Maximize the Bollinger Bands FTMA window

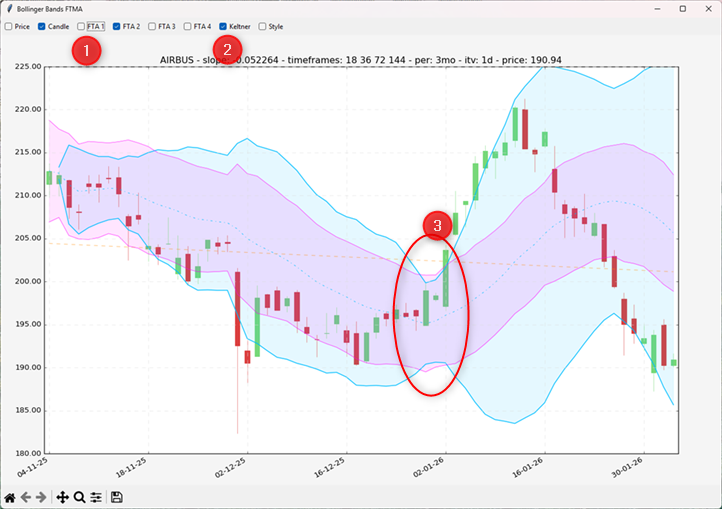pos(682,8)
